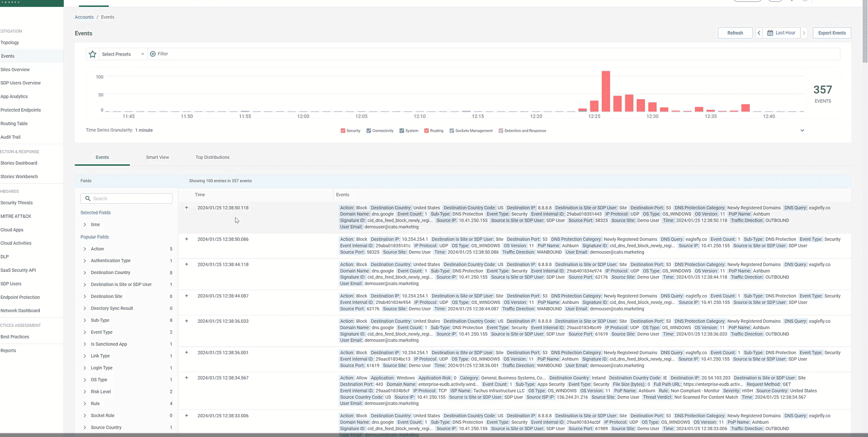Expand the Link Type field
Screen dimensions: 868x437
(85, 356)
